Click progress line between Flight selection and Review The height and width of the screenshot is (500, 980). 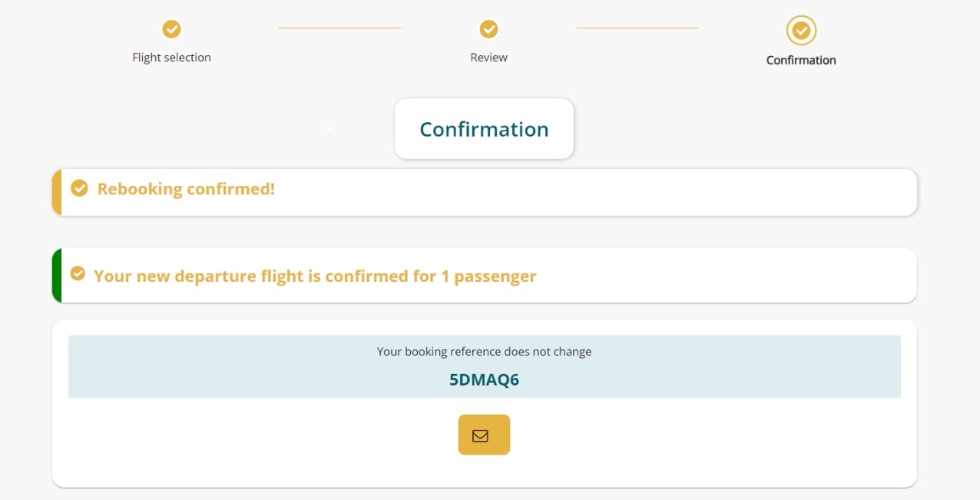coord(339,28)
